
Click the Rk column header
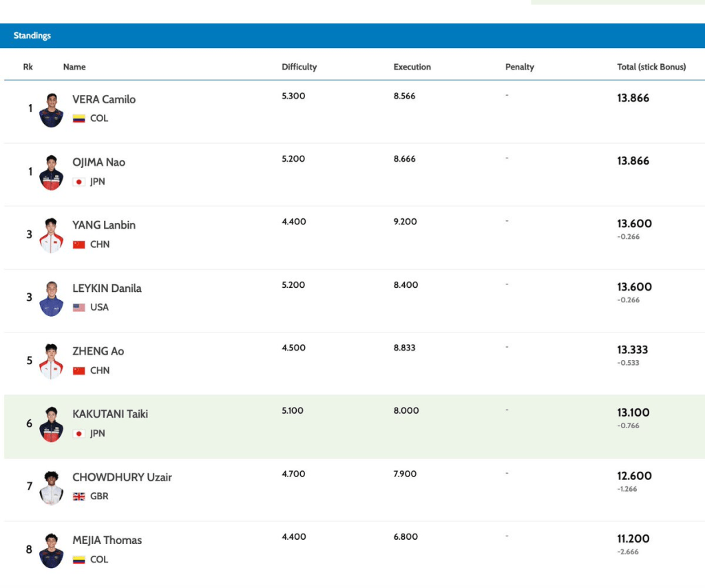click(28, 67)
